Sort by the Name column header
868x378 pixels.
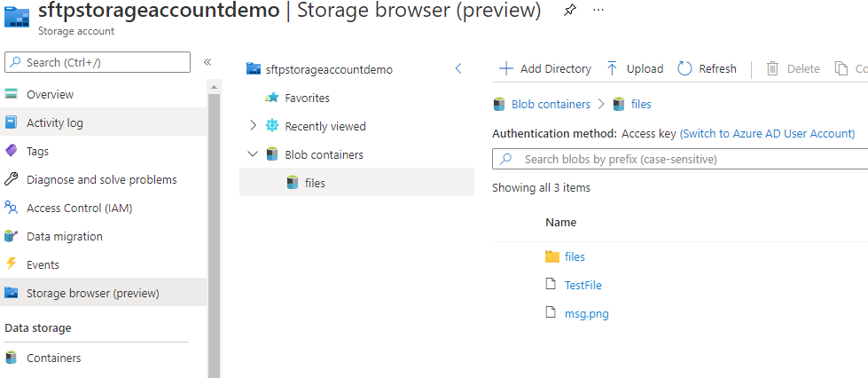560,222
